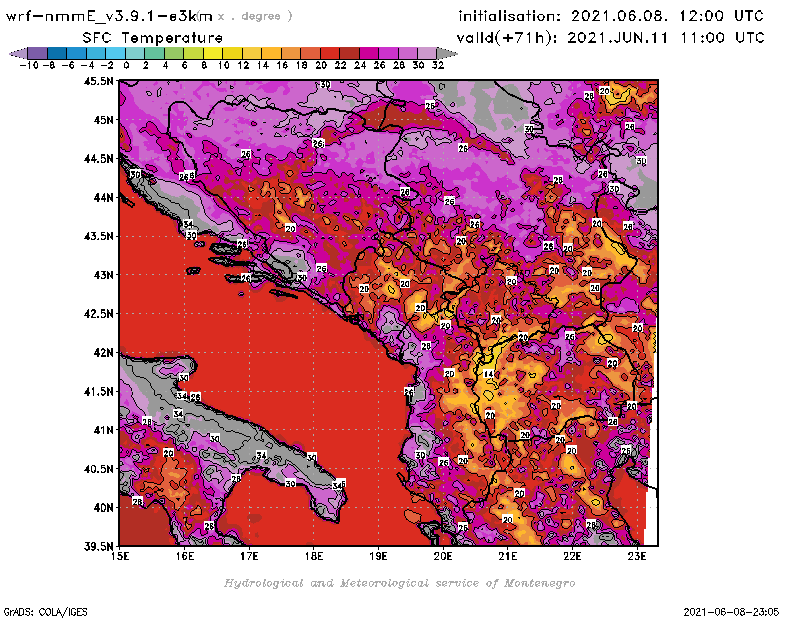Select the '43.5N' latitude label
This screenshot has width=800, height=618.
click(x=98, y=236)
